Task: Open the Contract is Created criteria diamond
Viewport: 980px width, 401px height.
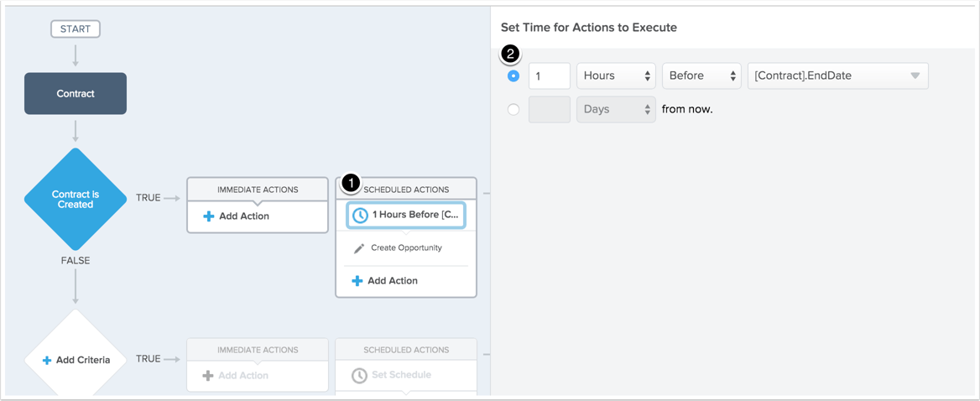Action: click(x=76, y=200)
